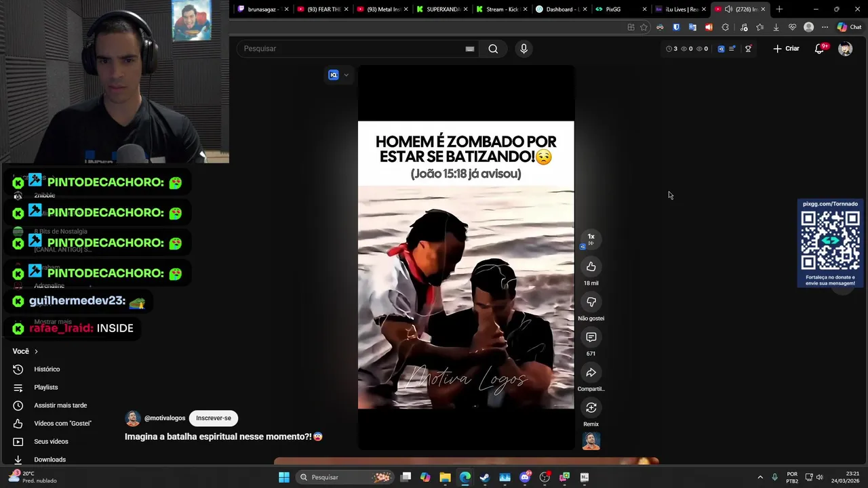This screenshot has width=868, height=488.
Task: Show hidden system tray icons chevron
Action: point(760,477)
